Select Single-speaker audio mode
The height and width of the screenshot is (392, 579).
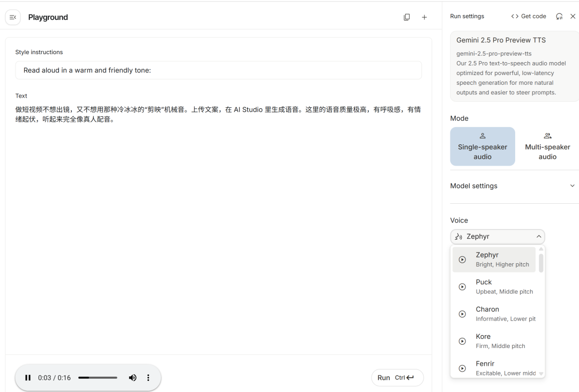click(482, 146)
